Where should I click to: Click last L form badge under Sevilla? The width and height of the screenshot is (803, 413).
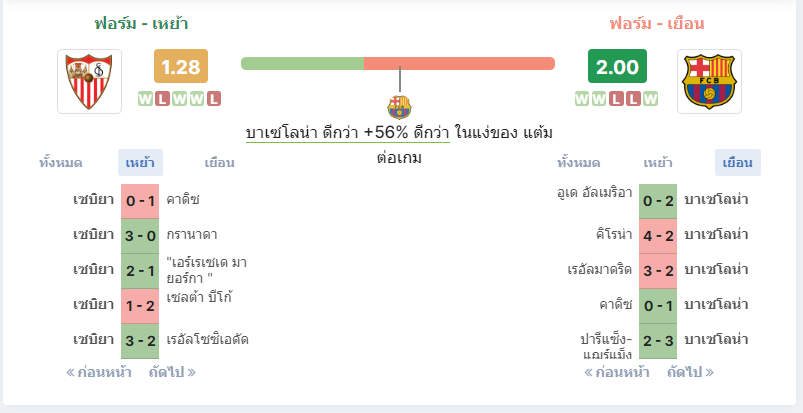click(x=214, y=99)
